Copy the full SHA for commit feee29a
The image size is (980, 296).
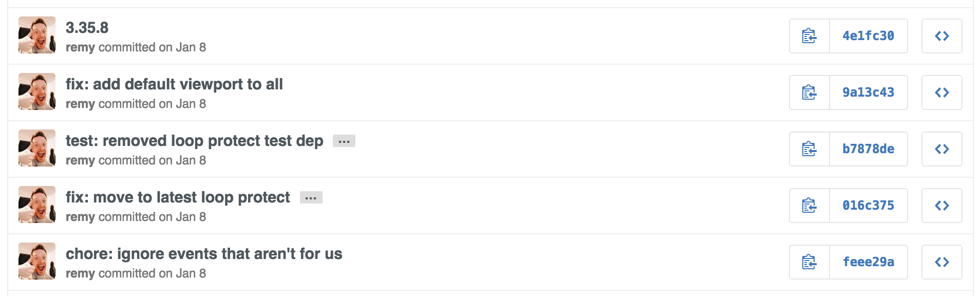coord(809,262)
